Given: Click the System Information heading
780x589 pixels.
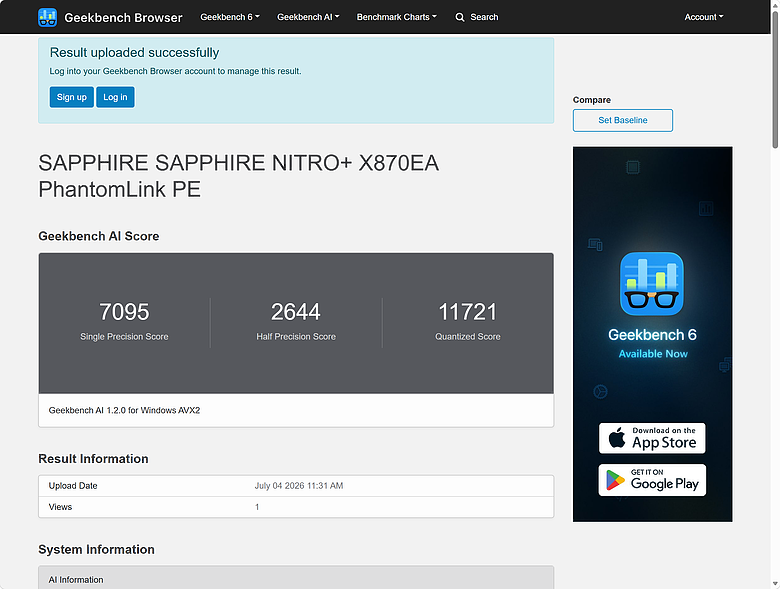Looking at the screenshot, I should pos(96,549).
